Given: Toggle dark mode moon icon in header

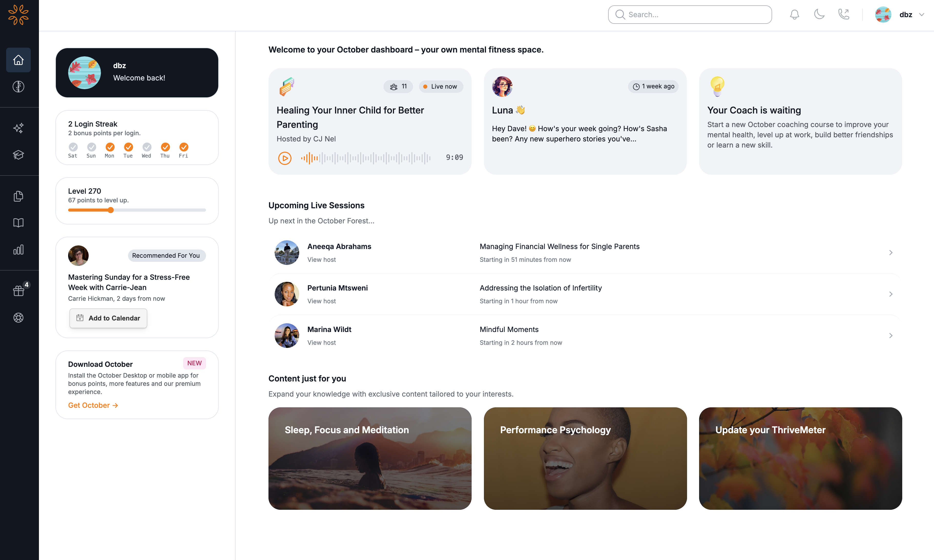Looking at the screenshot, I should tap(819, 15).
